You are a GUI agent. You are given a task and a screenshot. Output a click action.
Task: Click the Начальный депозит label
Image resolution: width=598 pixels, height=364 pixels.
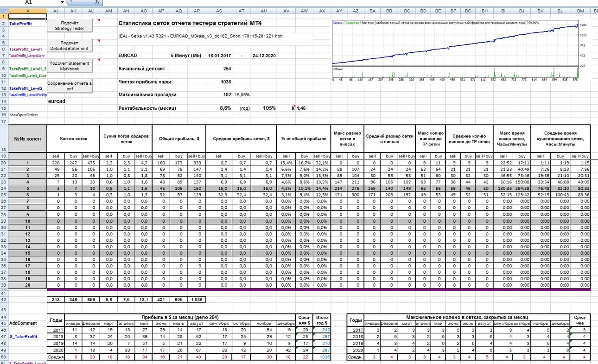coord(142,69)
